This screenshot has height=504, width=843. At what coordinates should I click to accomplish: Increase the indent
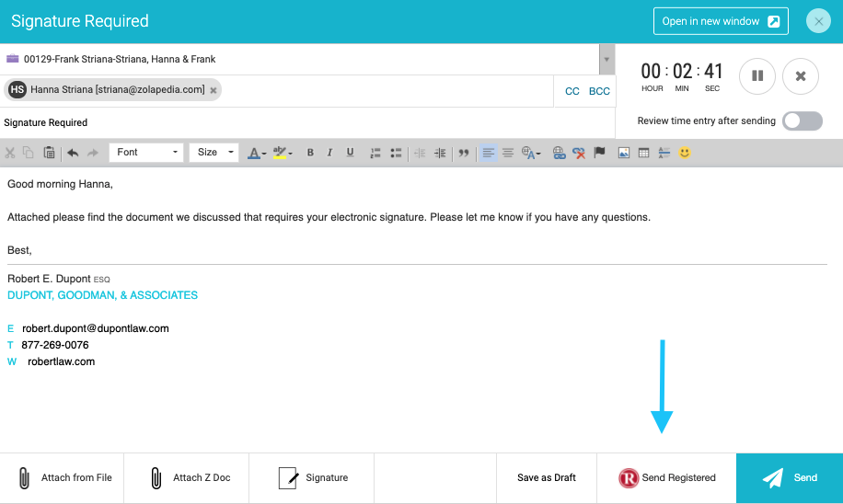440,154
